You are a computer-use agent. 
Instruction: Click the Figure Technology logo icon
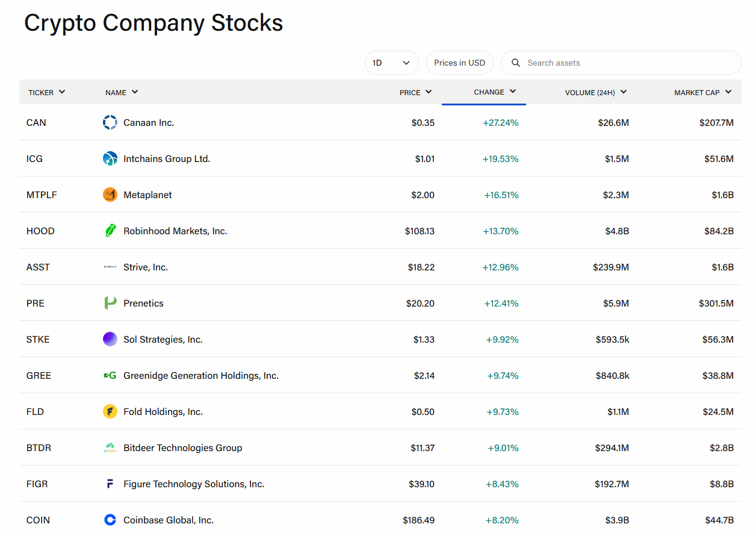[110, 484]
